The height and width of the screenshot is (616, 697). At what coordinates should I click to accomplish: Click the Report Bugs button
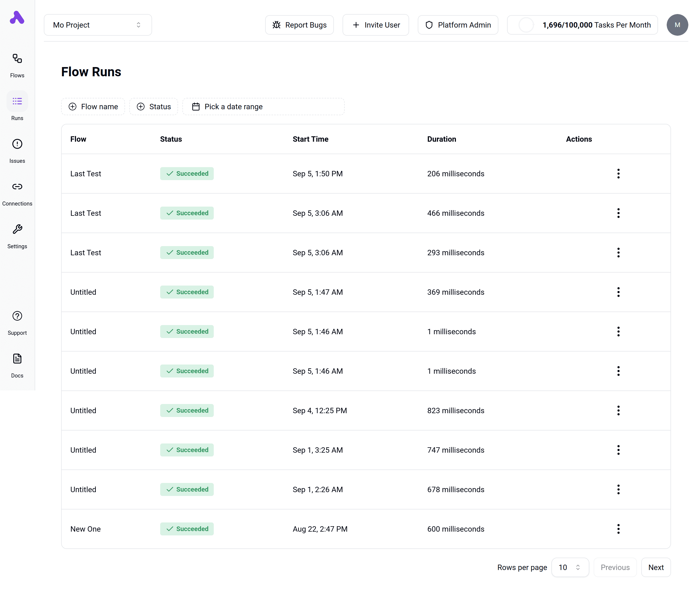tap(300, 25)
